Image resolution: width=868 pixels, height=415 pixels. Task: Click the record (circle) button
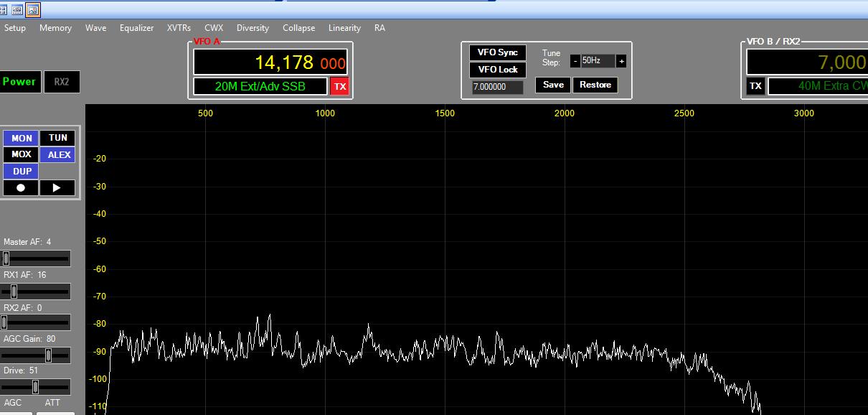tap(21, 188)
